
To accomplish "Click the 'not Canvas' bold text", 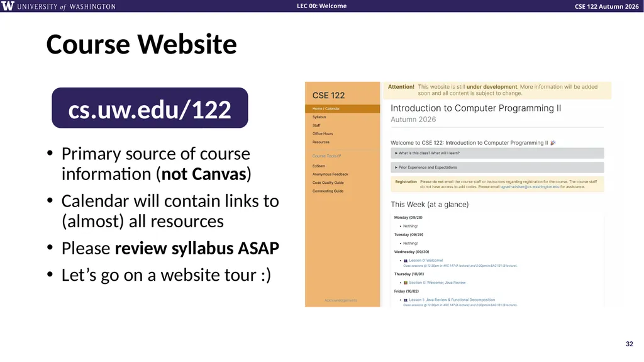I will click(203, 174).
